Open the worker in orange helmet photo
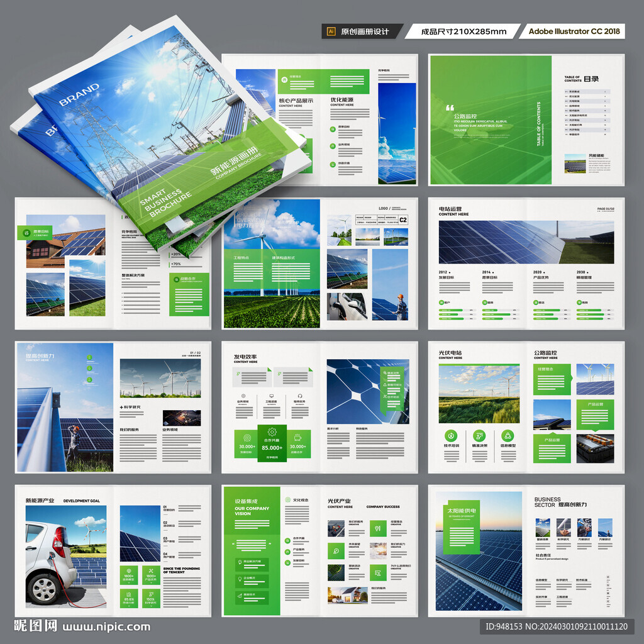The width and height of the screenshot is (644, 644). (x=390, y=284)
